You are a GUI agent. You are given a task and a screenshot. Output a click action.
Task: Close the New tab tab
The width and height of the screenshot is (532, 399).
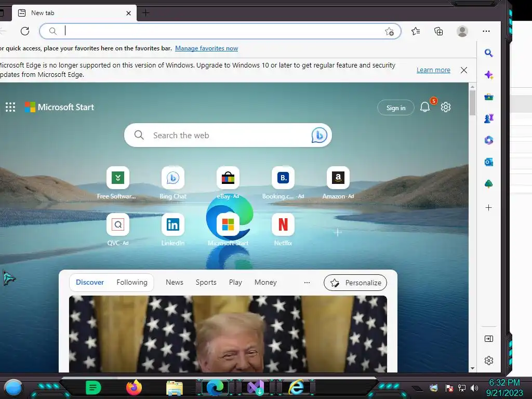pyautogui.click(x=129, y=13)
